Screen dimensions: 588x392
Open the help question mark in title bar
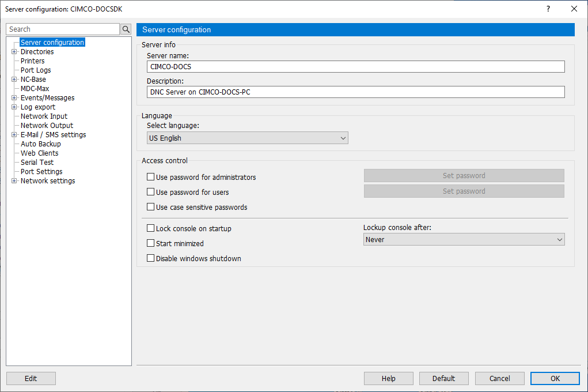548,9
